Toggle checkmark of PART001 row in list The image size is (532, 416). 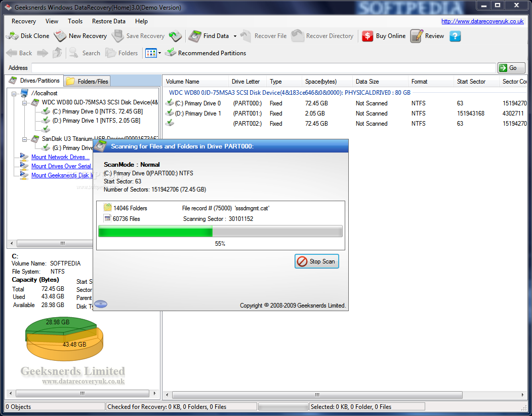point(169,113)
